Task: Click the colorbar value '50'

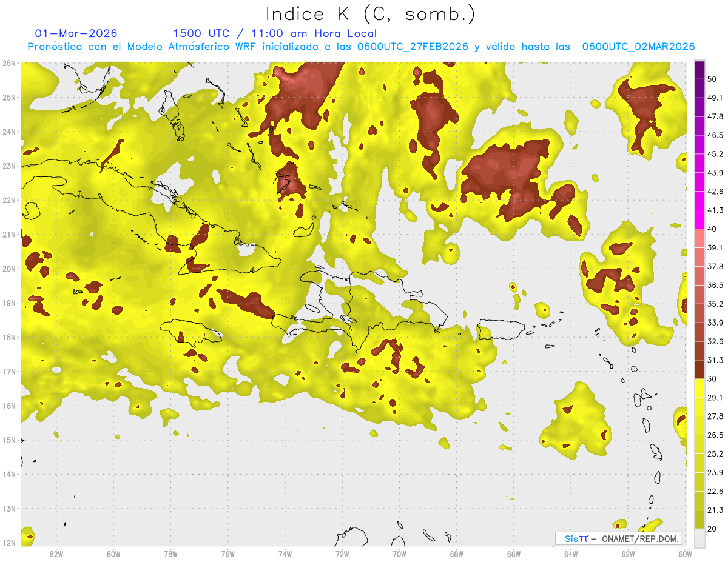Action: point(712,79)
